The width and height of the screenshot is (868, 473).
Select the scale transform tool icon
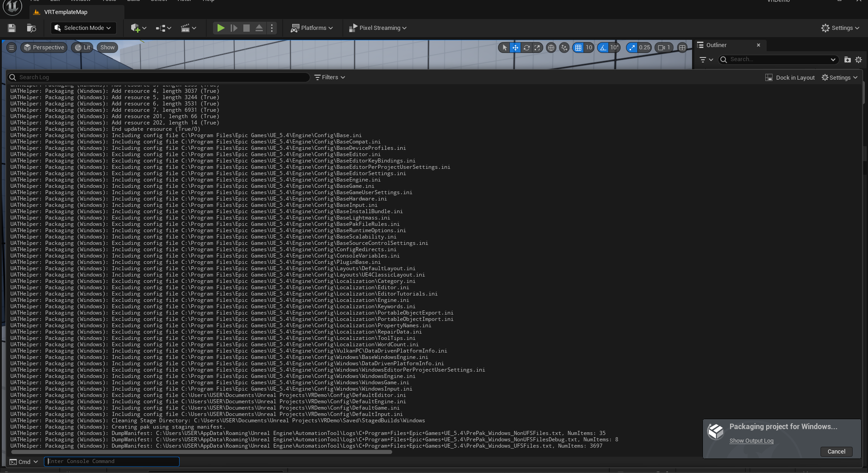537,48
